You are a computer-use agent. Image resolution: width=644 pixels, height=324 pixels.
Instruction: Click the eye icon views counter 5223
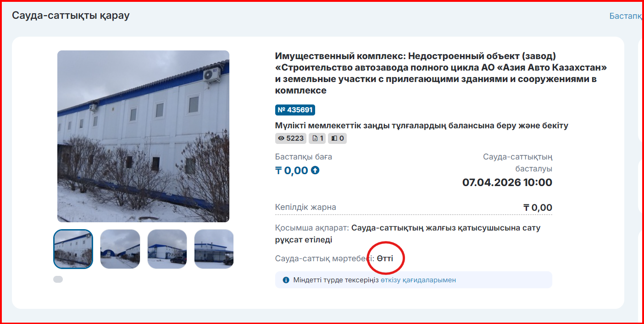point(291,138)
